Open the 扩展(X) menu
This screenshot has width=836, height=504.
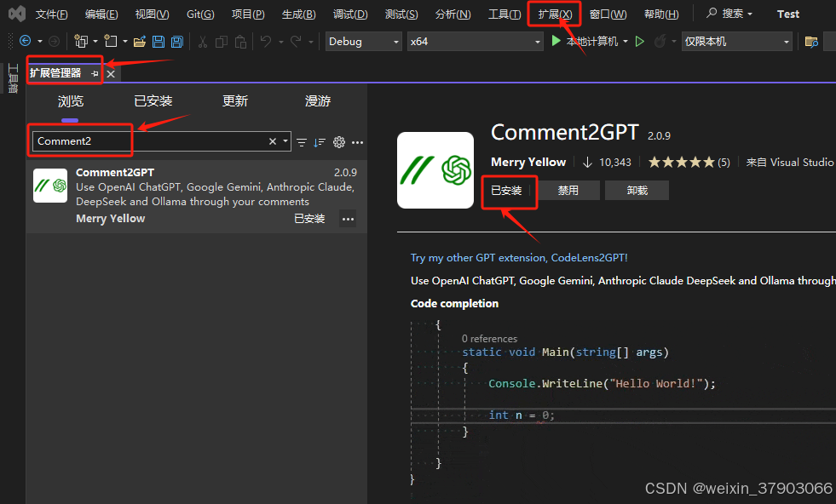point(555,14)
